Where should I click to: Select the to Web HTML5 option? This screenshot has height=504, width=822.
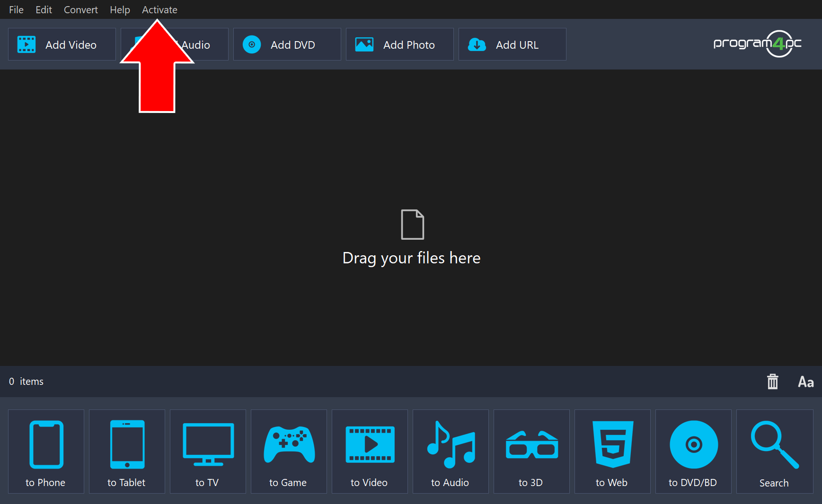click(612, 452)
